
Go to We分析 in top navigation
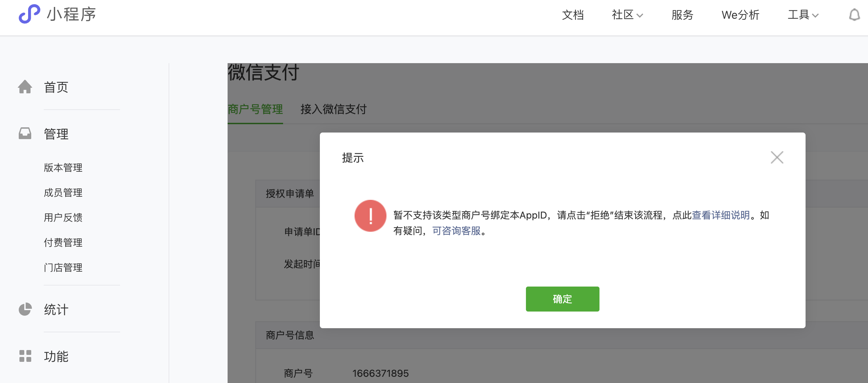click(740, 15)
